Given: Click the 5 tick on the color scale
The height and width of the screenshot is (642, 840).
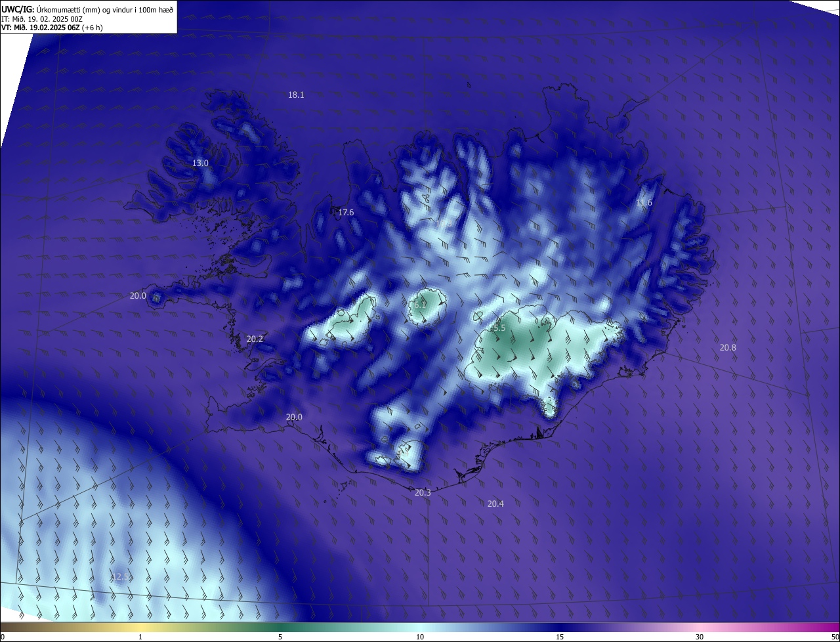Looking at the screenshot, I should (280, 637).
